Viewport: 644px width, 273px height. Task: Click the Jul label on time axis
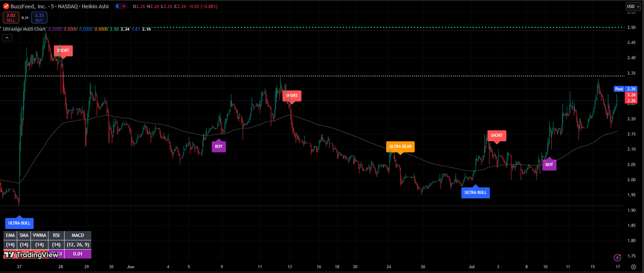471,266
